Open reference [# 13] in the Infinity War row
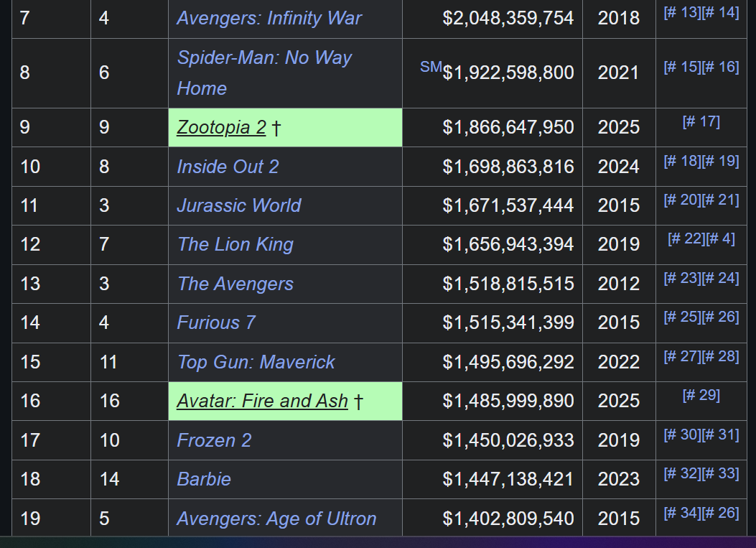This screenshot has height=548, width=756. coord(682,12)
